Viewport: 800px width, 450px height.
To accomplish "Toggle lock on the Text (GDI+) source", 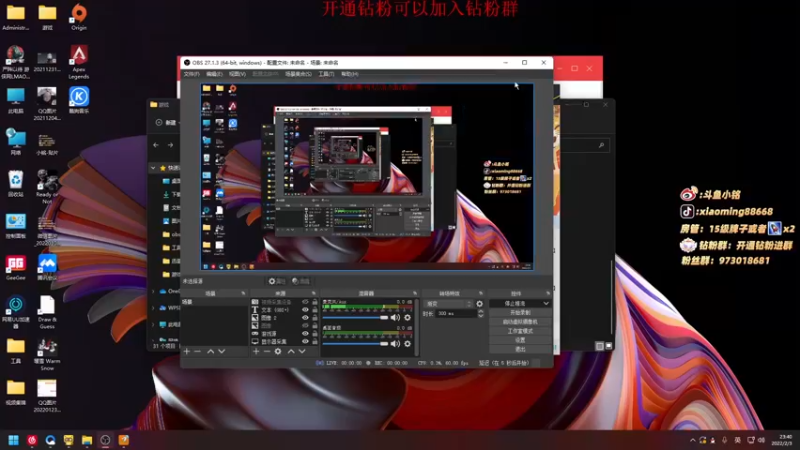I will tap(315, 310).
